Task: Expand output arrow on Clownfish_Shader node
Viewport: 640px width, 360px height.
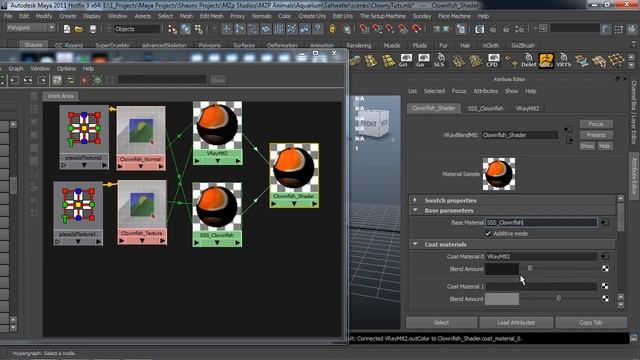Action: 315,203
